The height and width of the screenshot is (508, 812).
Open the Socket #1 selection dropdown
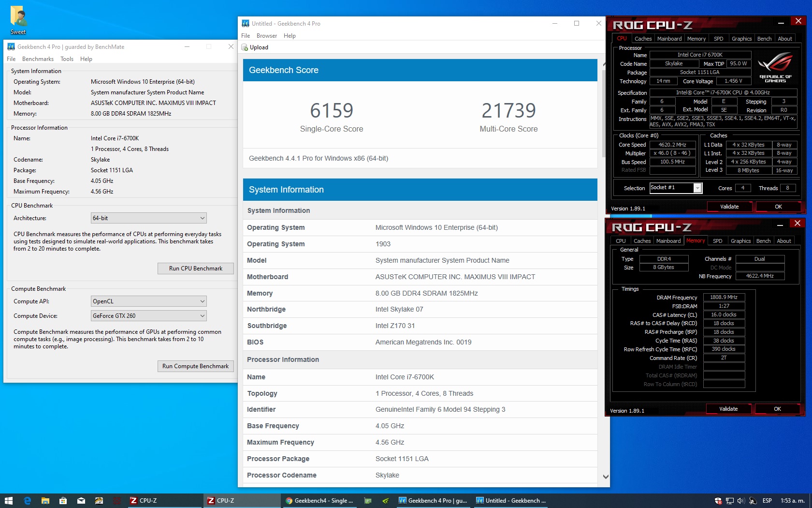(x=676, y=188)
